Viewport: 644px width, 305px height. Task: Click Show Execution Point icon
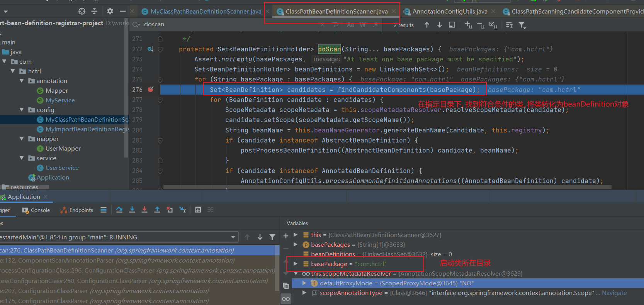pos(104,210)
